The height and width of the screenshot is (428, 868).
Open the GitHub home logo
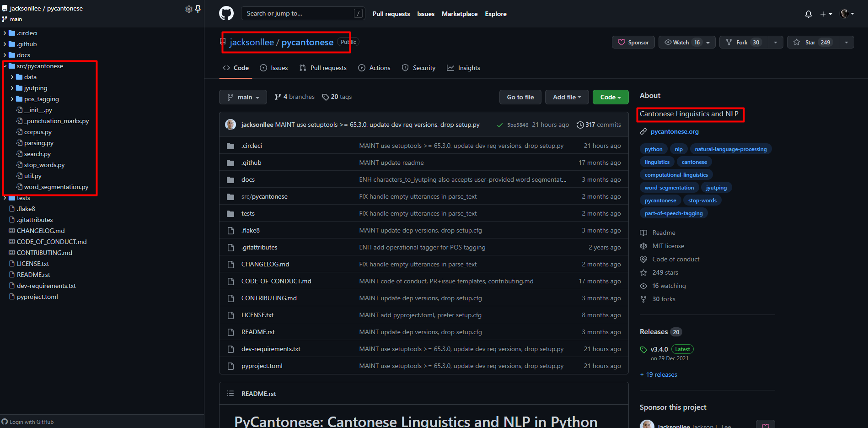[226, 13]
